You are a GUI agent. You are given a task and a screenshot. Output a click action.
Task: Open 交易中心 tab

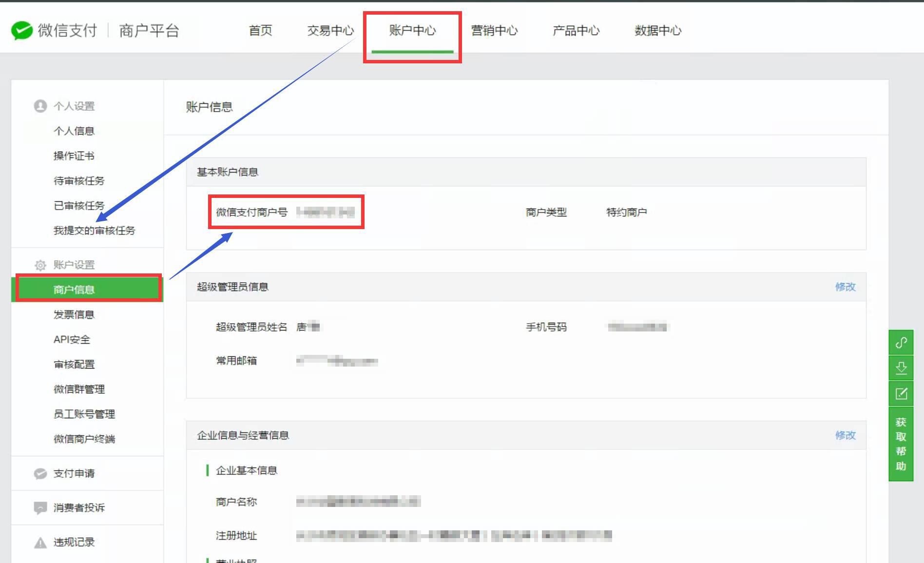(330, 31)
